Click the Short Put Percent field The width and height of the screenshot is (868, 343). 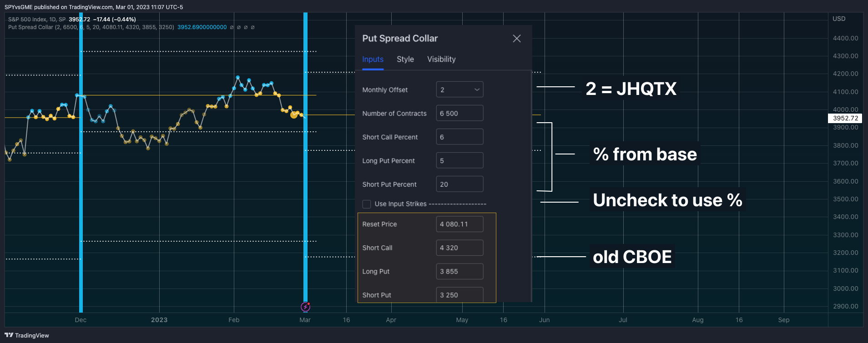(x=459, y=184)
